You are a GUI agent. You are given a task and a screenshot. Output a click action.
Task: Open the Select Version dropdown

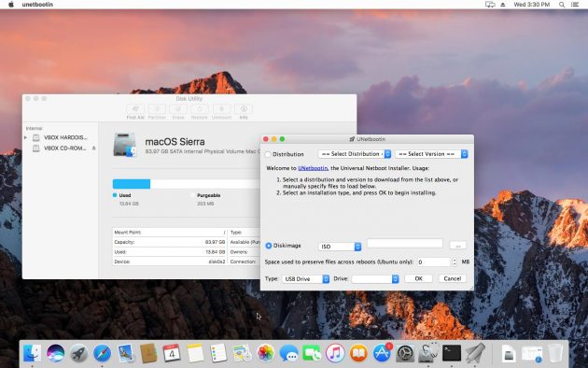point(431,154)
